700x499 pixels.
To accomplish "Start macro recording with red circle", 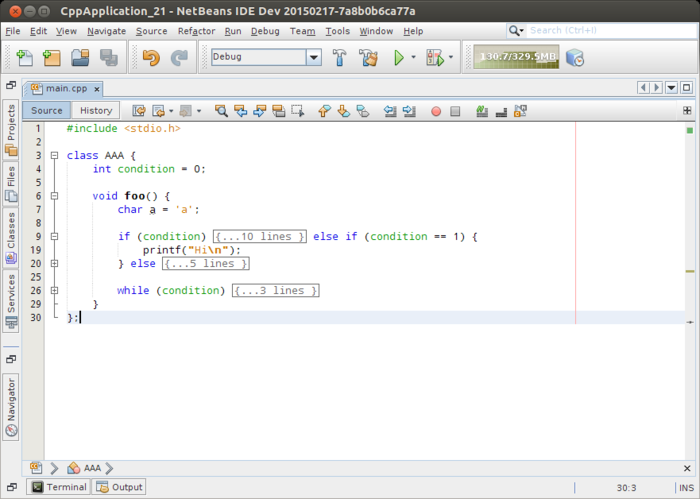I will (435, 111).
